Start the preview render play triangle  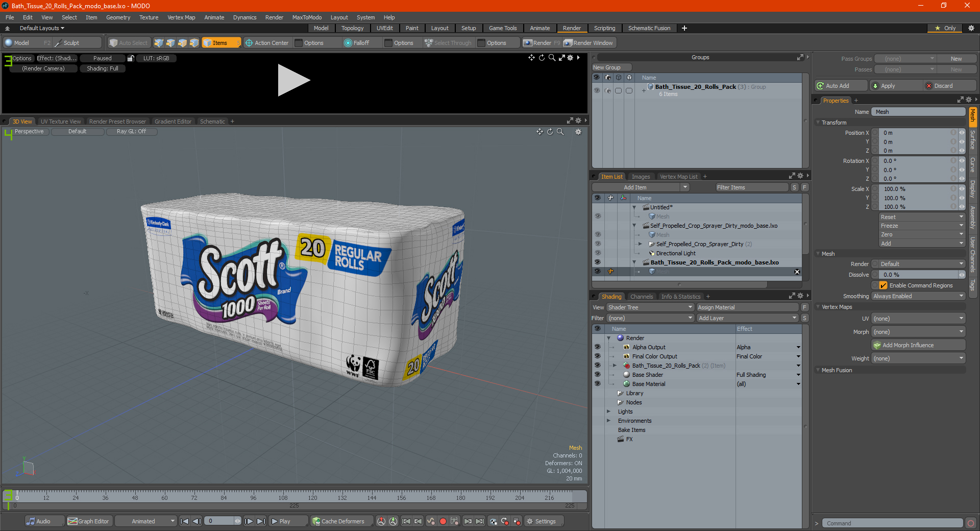coord(293,80)
